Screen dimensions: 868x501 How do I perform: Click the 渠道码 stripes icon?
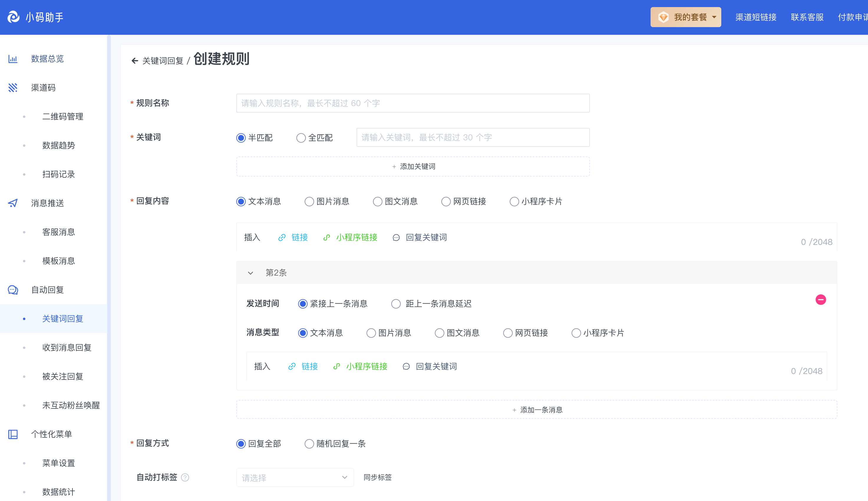pos(13,88)
